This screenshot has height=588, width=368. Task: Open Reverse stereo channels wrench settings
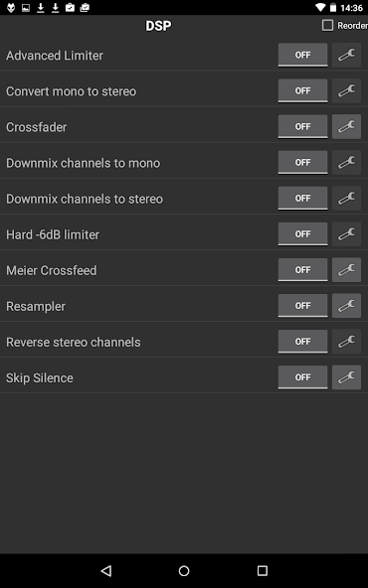346,342
